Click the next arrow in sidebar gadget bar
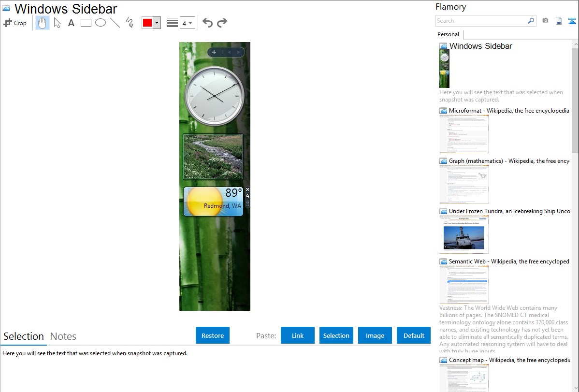Image resolution: width=579 pixels, height=392 pixels. coord(239,52)
